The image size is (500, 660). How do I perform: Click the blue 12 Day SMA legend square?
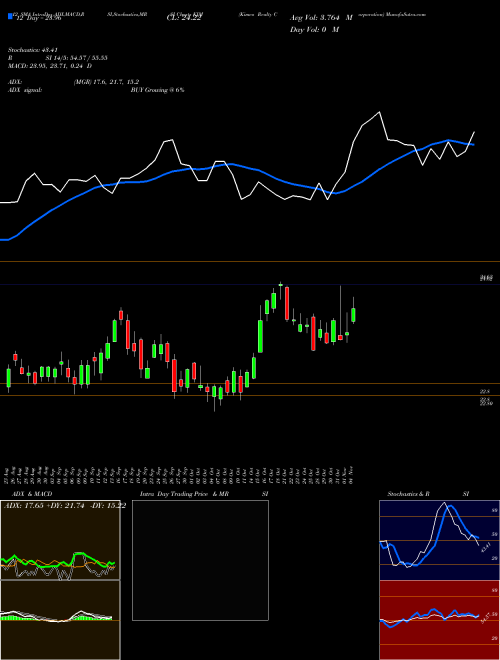coord(10,17)
